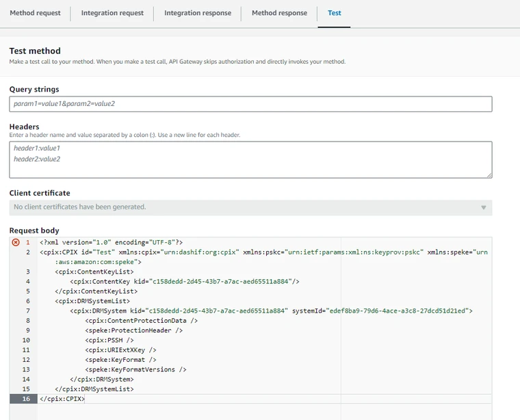
Task: Click the cpix:ContentKey kid line
Action: [185, 281]
